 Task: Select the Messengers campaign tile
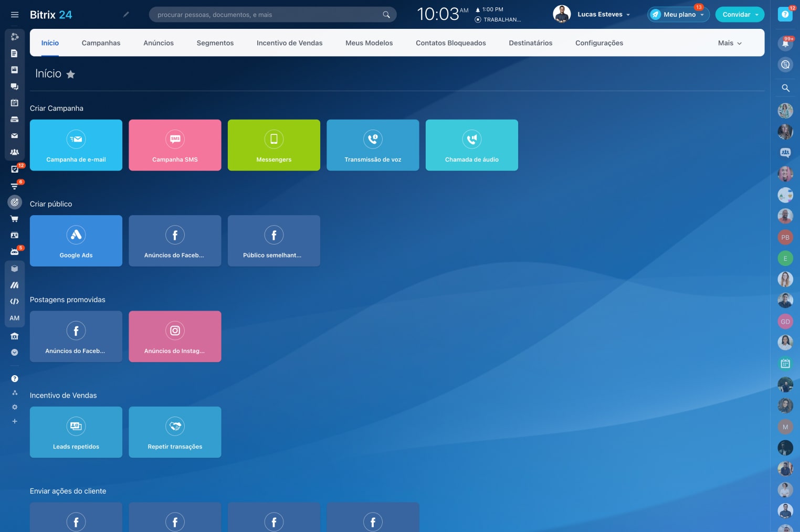(273, 145)
